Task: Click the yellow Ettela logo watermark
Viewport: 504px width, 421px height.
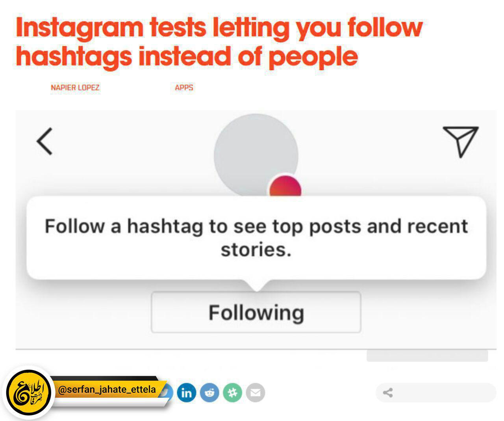Action: tap(29, 393)
